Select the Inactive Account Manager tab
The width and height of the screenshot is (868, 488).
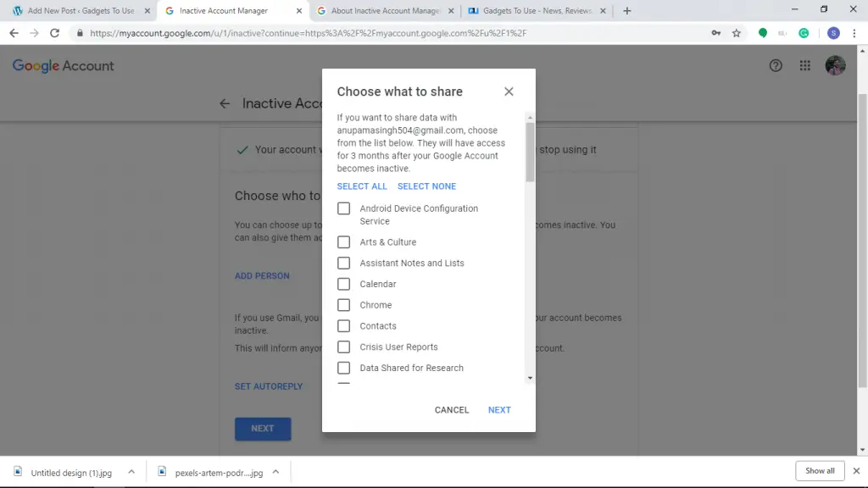pos(234,10)
